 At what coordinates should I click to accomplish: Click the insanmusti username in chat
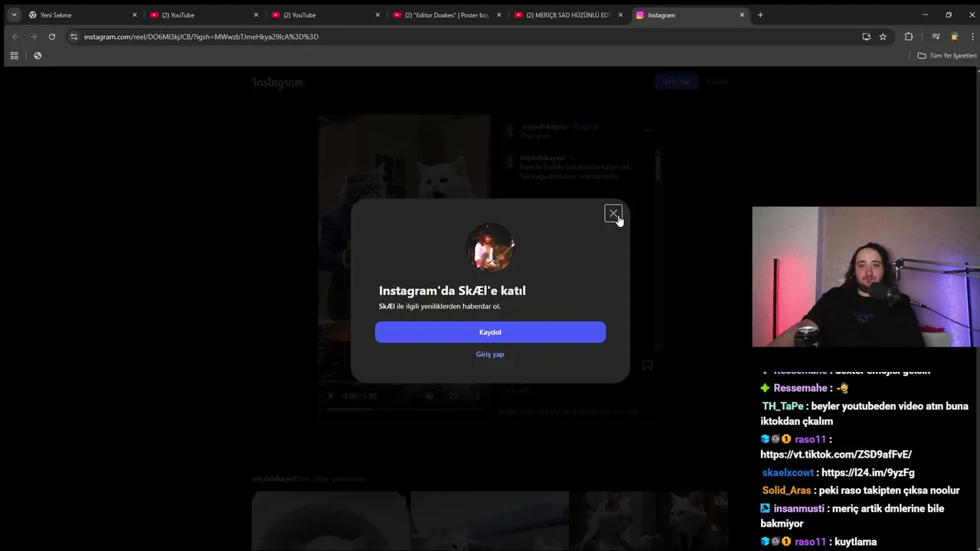coord(799,509)
